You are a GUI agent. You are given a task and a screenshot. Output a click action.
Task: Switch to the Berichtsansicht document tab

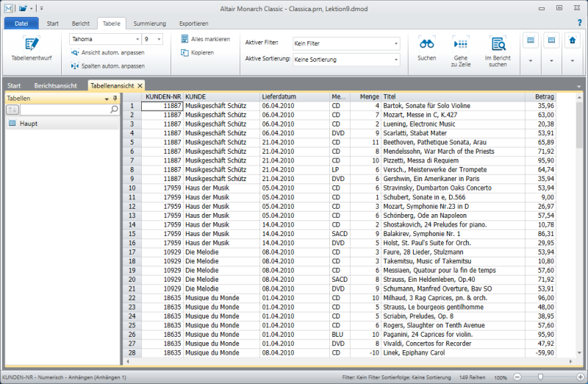click(x=56, y=85)
